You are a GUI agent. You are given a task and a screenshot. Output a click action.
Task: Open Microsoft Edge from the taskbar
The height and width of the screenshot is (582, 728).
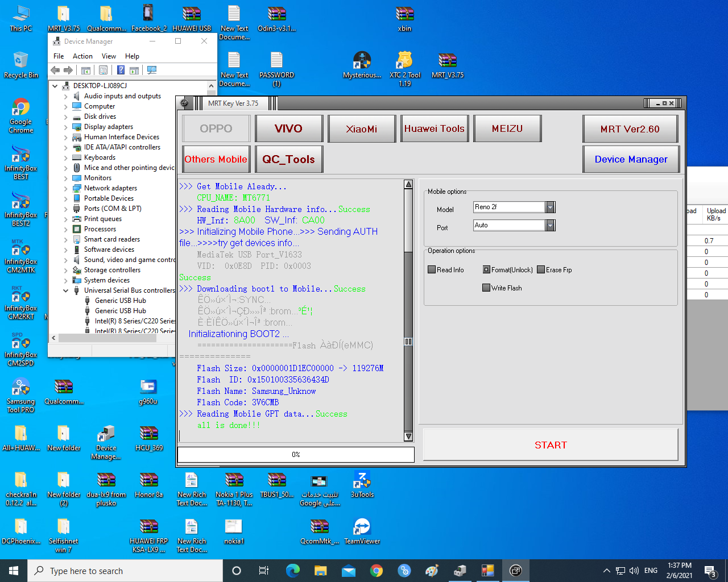coord(293,571)
